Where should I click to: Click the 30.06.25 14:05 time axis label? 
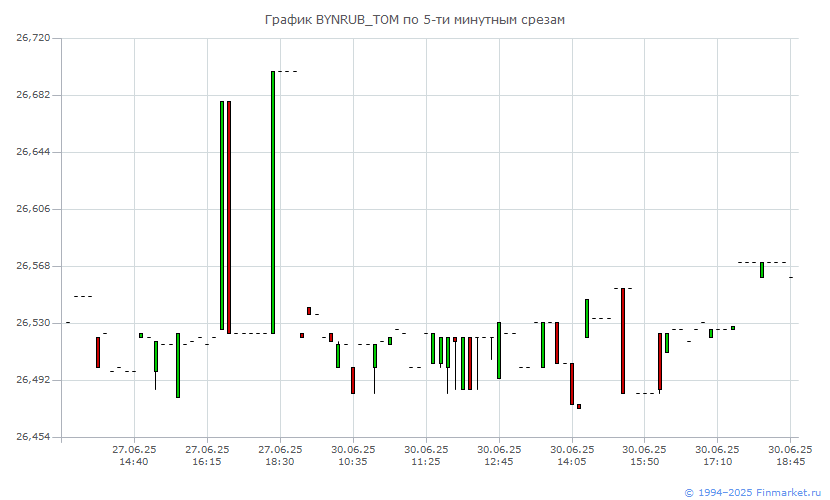(x=572, y=456)
